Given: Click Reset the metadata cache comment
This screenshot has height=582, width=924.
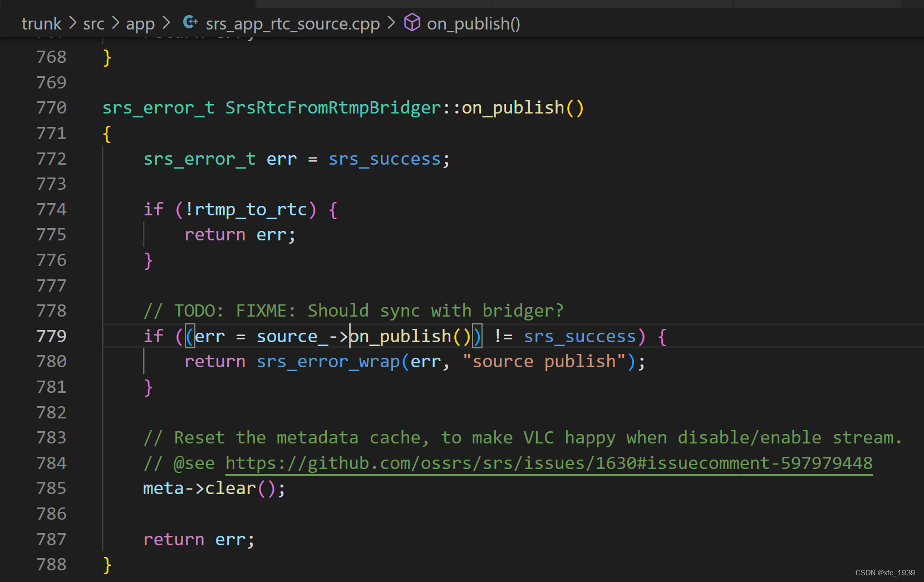Looking at the screenshot, I should [x=523, y=438].
